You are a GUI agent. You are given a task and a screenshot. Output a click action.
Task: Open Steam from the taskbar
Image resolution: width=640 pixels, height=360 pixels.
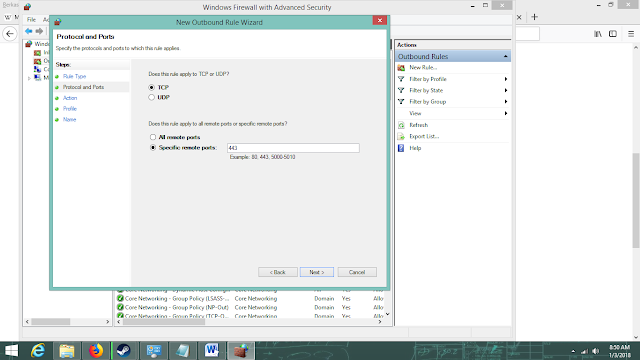(x=123, y=351)
